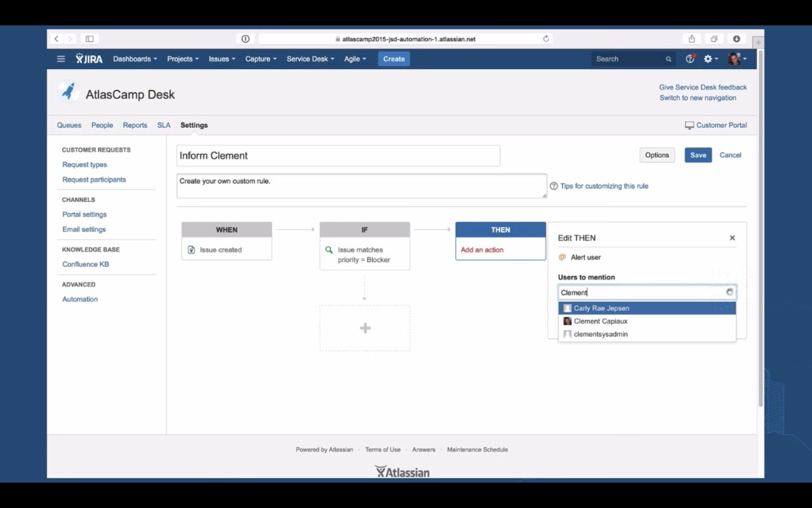Image resolution: width=812 pixels, height=508 pixels.
Task: Save the automation rule
Action: point(698,155)
